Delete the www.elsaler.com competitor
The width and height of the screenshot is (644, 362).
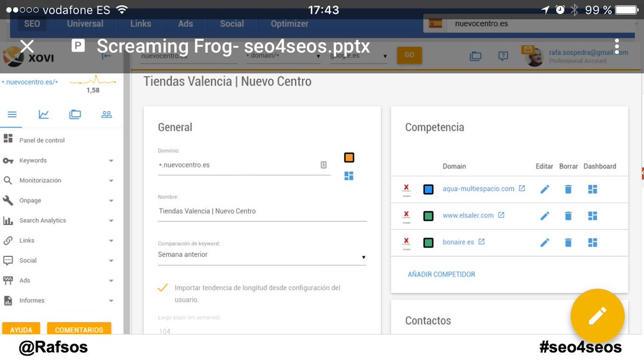coord(568,216)
